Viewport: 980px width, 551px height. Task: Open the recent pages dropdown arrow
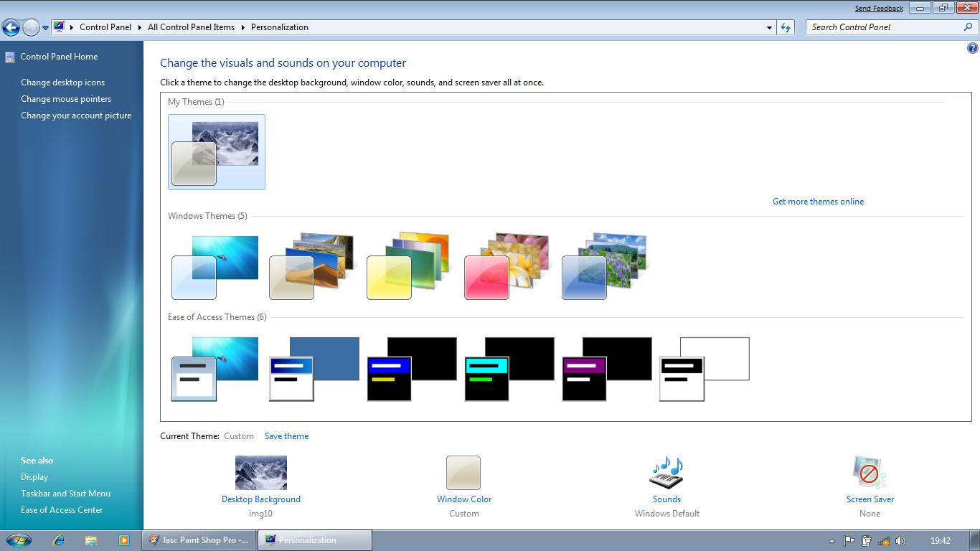pos(45,28)
